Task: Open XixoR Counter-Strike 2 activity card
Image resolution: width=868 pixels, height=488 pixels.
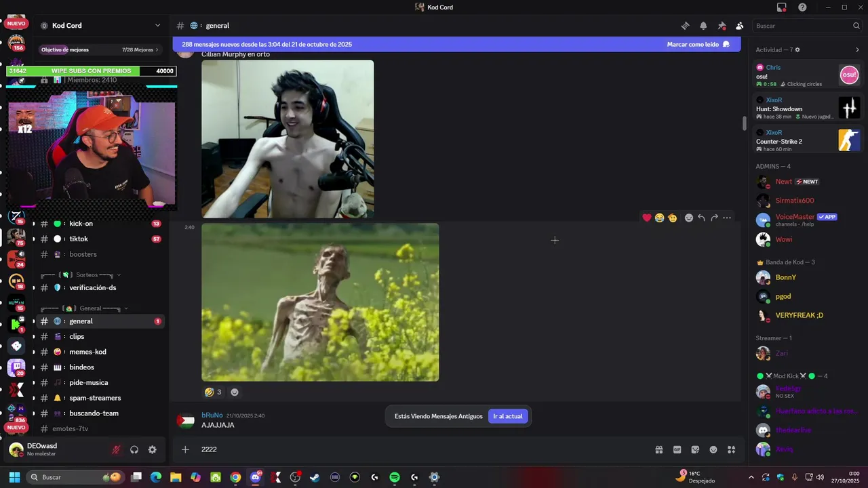Action: (x=808, y=140)
